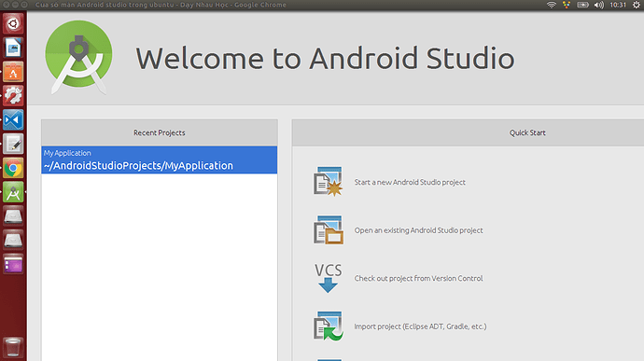Open the Wi-Fi network indicator
644x361 pixels.
pyautogui.click(x=552, y=5)
